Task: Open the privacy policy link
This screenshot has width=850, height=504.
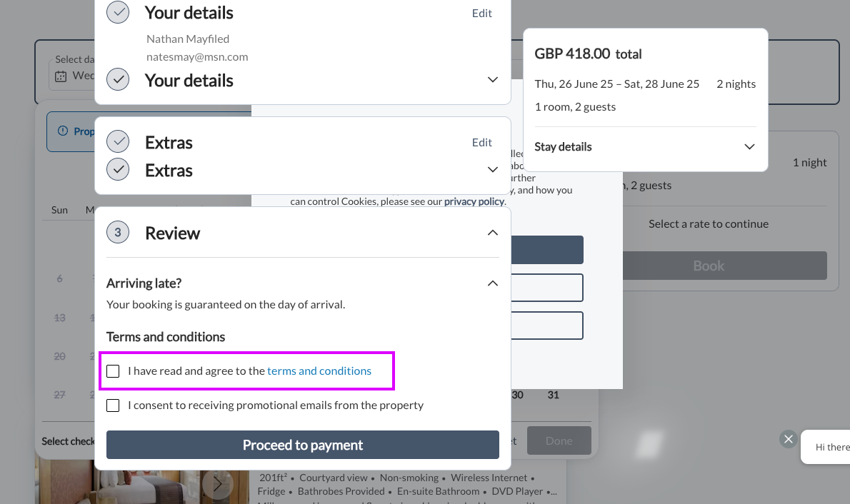Action: pos(474,201)
